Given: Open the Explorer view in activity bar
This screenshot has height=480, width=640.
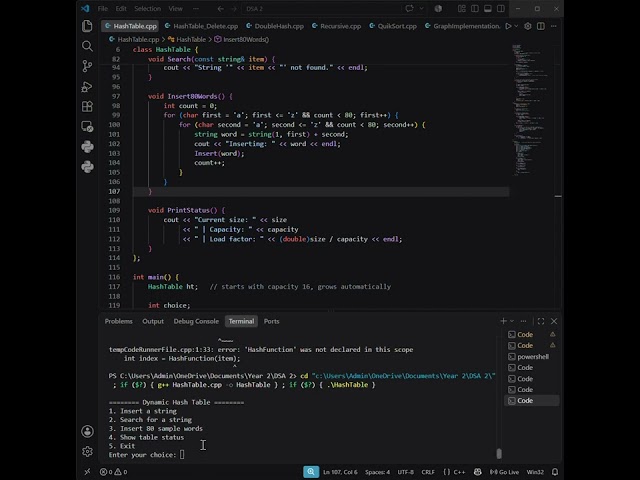Looking at the screenshot, I should (87, 26).
